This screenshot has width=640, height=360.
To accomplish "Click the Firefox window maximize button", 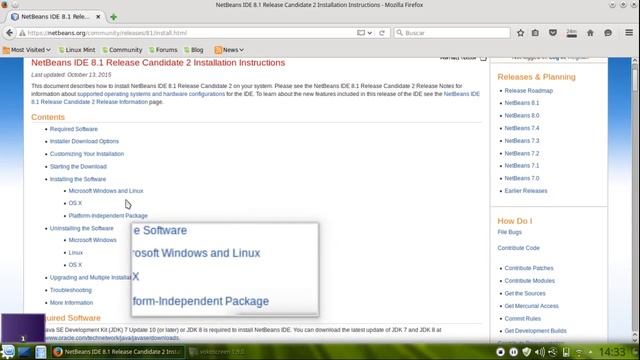I will point(623,4).
